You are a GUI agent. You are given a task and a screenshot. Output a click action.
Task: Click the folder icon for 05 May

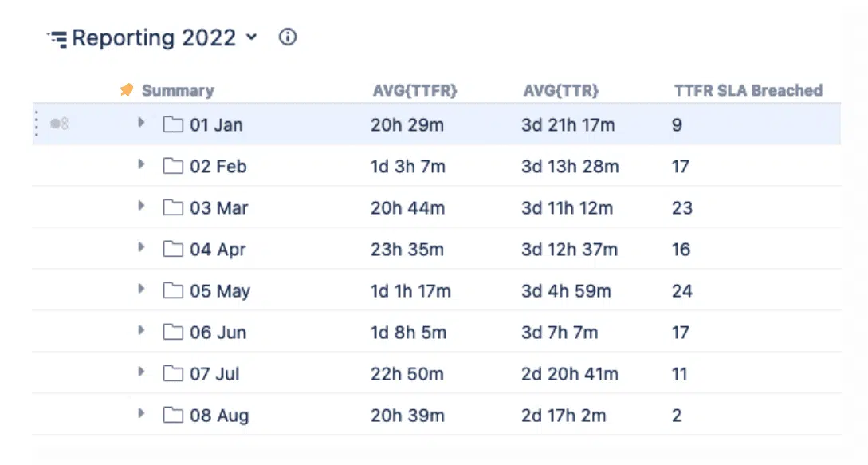173,290
